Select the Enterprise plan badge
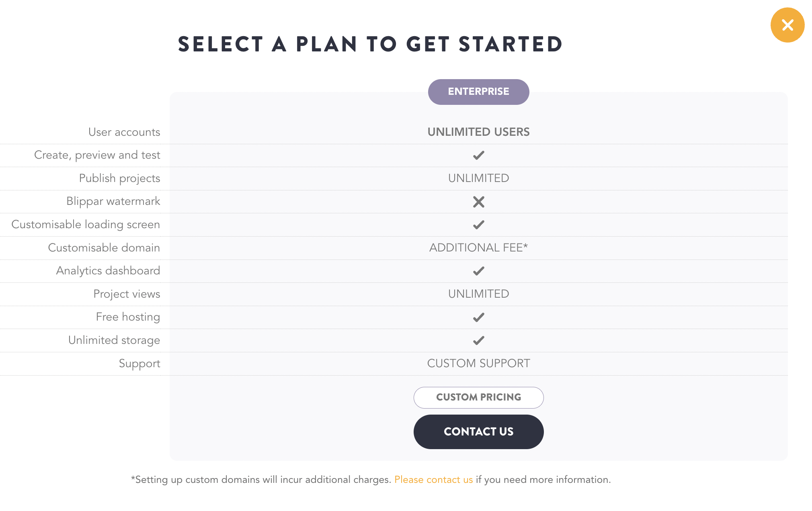The height and width of the screenshot is (511, 812). [478, 92]
